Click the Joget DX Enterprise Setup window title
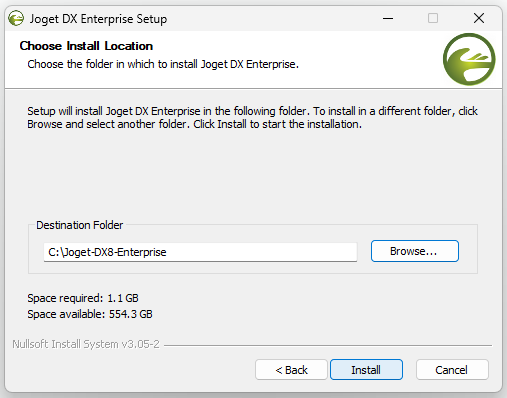 point(98,19)
